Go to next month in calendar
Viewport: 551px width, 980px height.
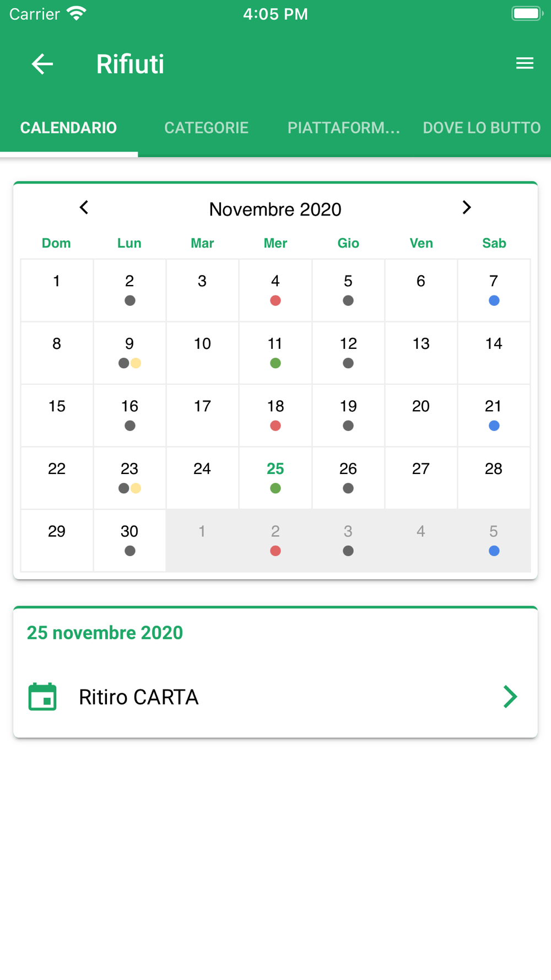[467, 208]
